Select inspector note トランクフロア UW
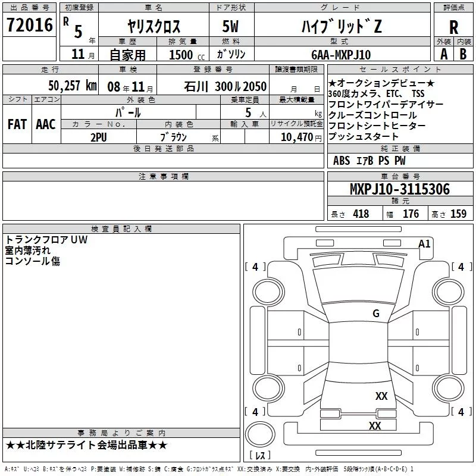 tap(46, 240)
